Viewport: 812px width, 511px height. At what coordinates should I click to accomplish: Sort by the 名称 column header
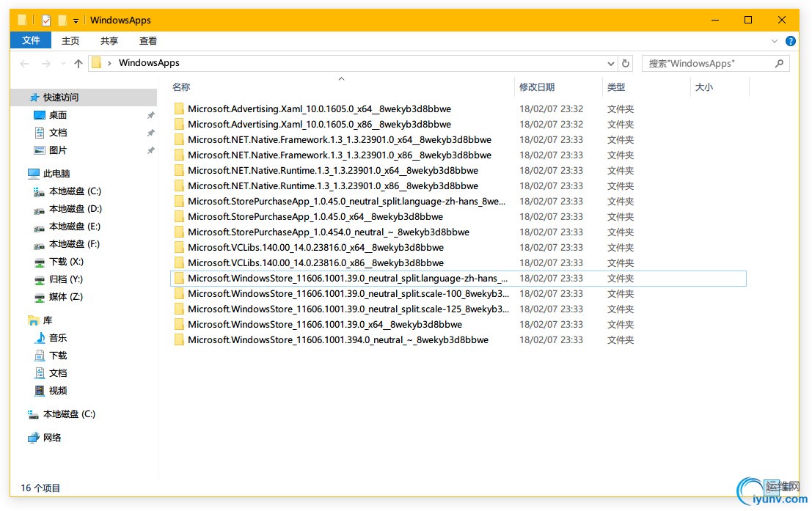pyautogui.click(x=181, y=87)
